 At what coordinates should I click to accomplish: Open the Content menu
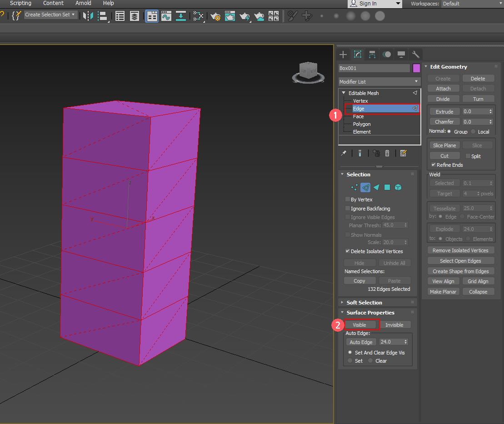click(x=53, y=3)
